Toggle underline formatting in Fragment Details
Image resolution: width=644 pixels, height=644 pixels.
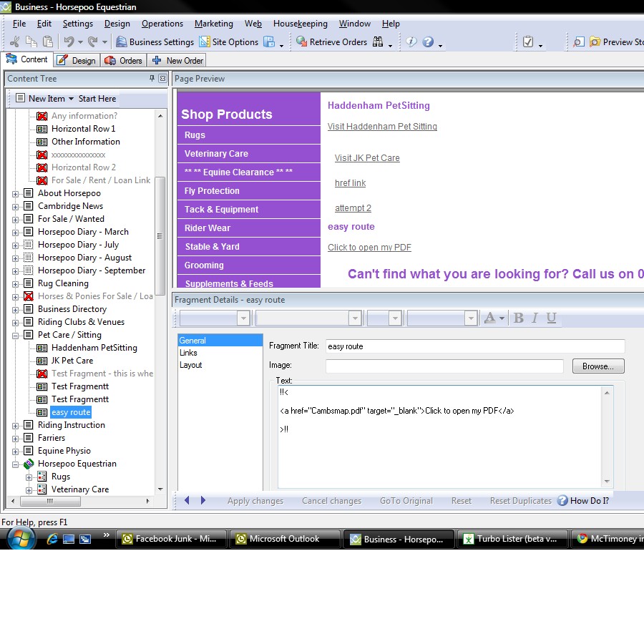552,318
